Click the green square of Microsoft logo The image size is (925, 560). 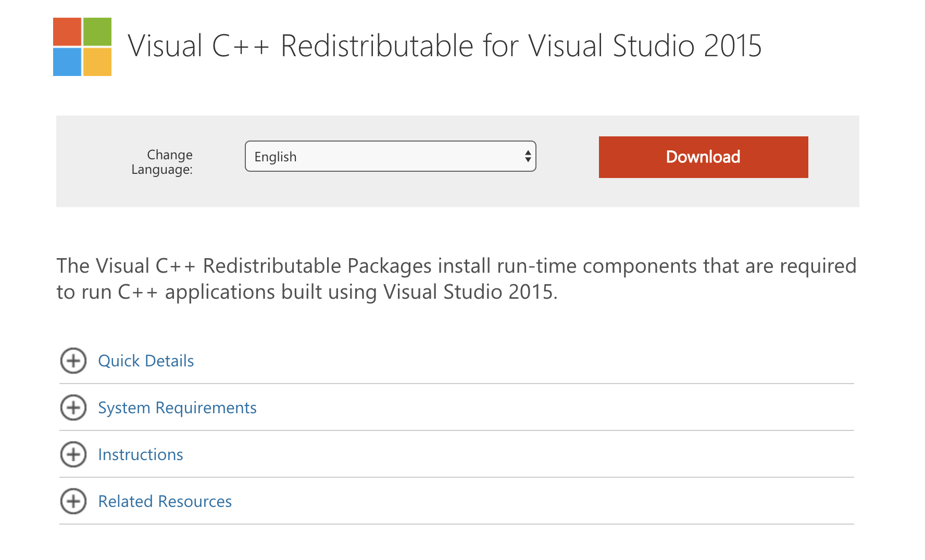coord(97,32)
